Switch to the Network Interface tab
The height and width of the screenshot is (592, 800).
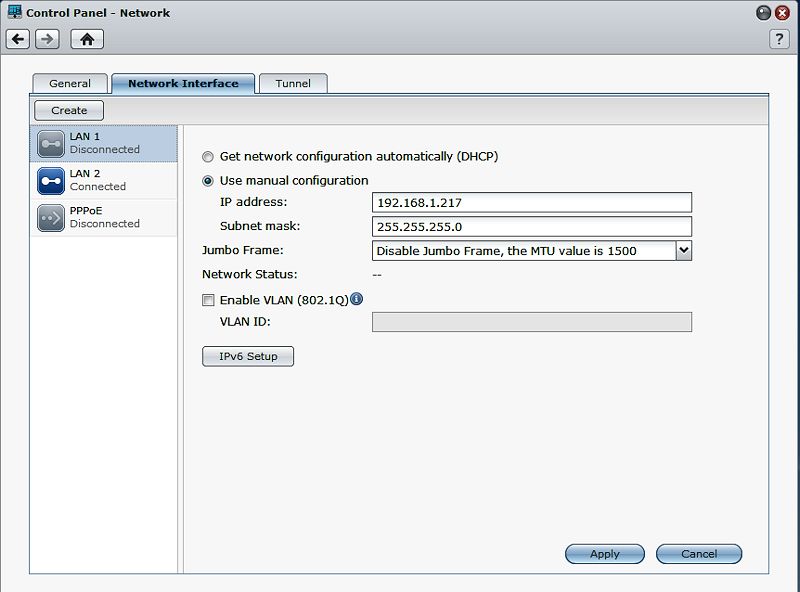[183, 83]
